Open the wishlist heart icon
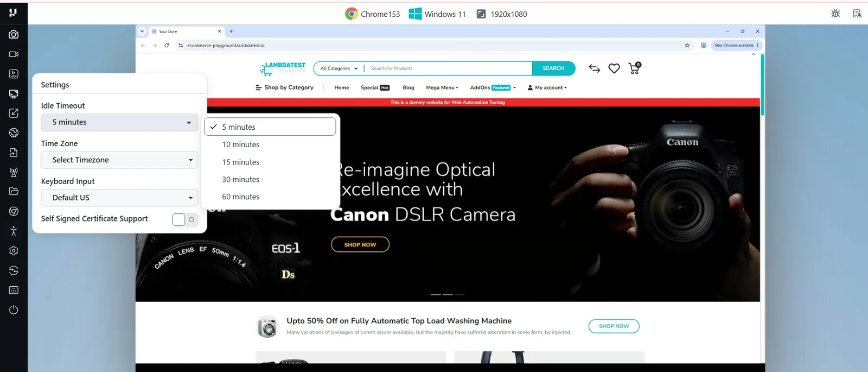Viewport: 868px width, 372px height. click(614, 68)
